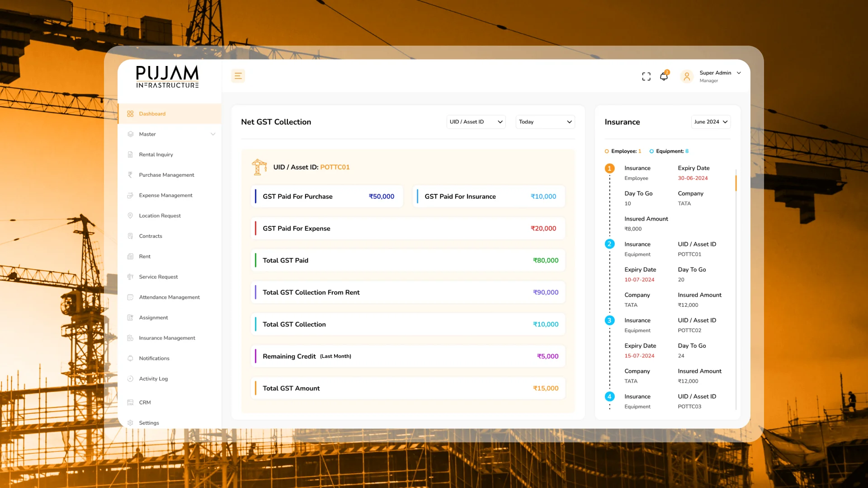The height and width of the screenshot is (488, 868).
Task: Click the Settings gear icon in sidebar
Action: (130, 422)
